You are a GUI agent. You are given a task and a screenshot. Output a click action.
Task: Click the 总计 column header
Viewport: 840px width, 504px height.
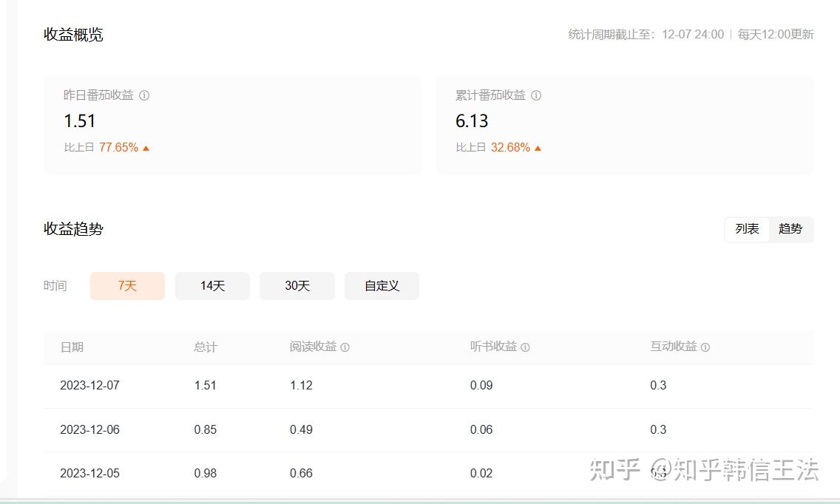point(206,347)
